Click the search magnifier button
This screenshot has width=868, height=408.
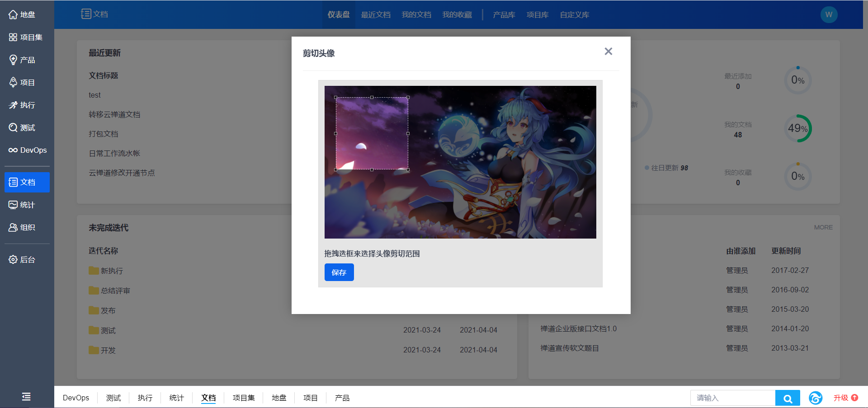pos(788,398)
